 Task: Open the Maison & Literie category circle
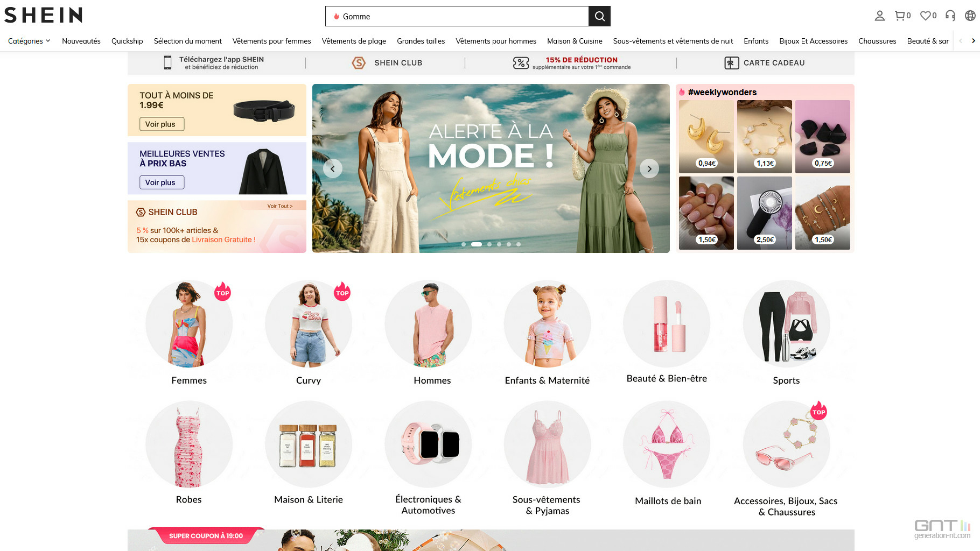pyautogui.click(x=309, y=444)
